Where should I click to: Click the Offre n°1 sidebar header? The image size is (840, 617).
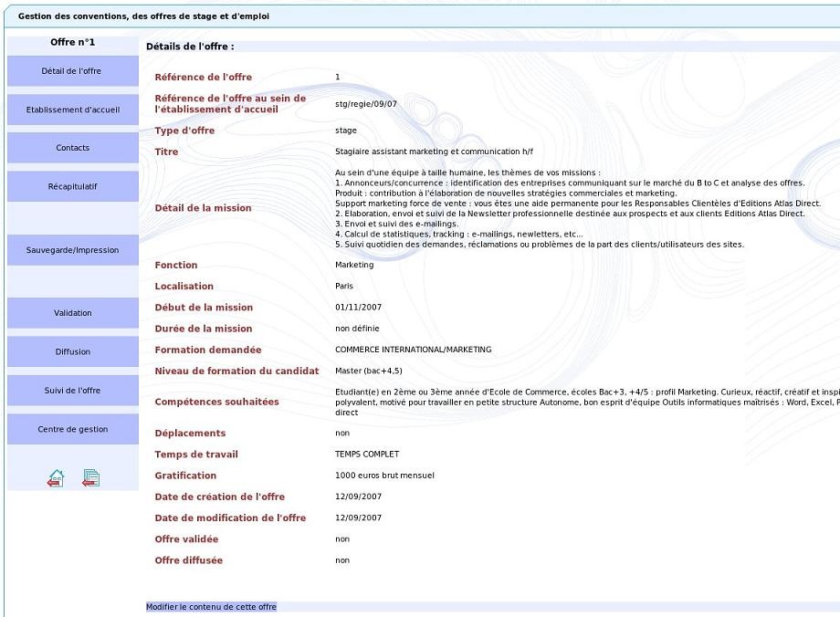tap(72, 42)
